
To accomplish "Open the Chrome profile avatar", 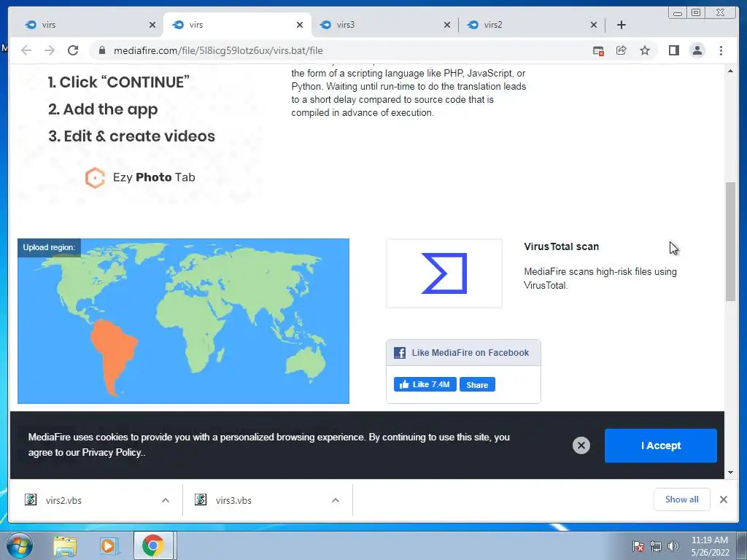I will (x=697, y=50).
